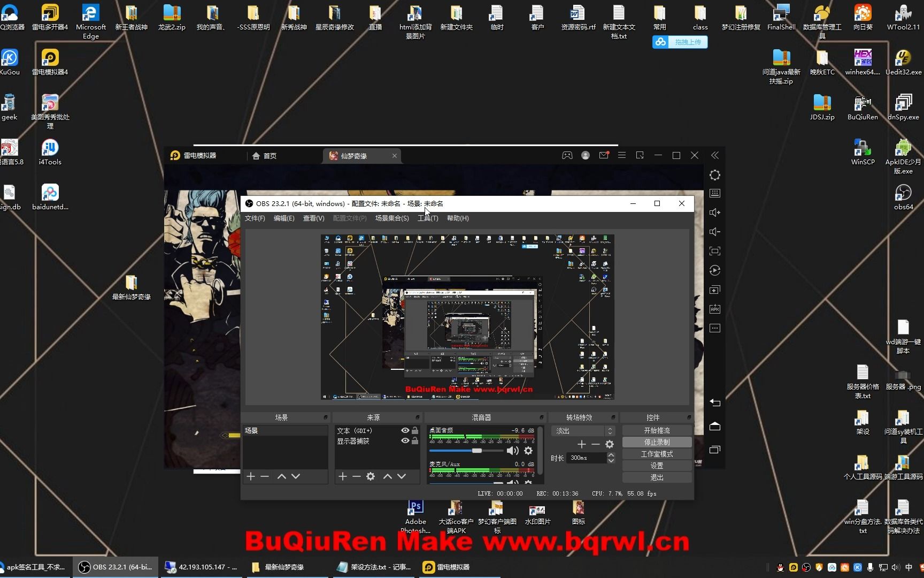Click 拖拽上传 upload button on desktop

coord(680,42)
